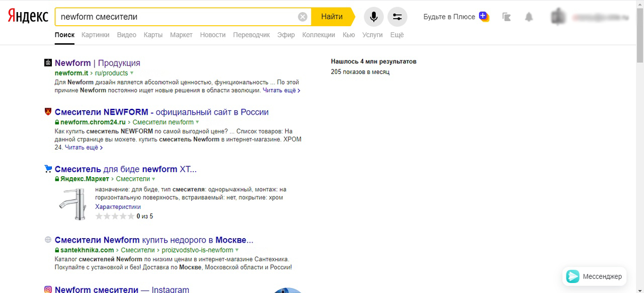Switch to the Картинки tab
644x293 pixels.
coord(95,35)
